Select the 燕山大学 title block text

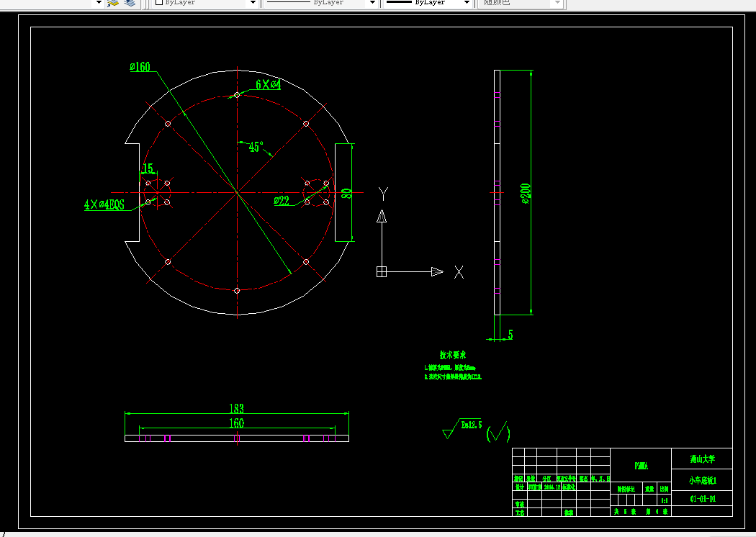click(x=703, y=459)
